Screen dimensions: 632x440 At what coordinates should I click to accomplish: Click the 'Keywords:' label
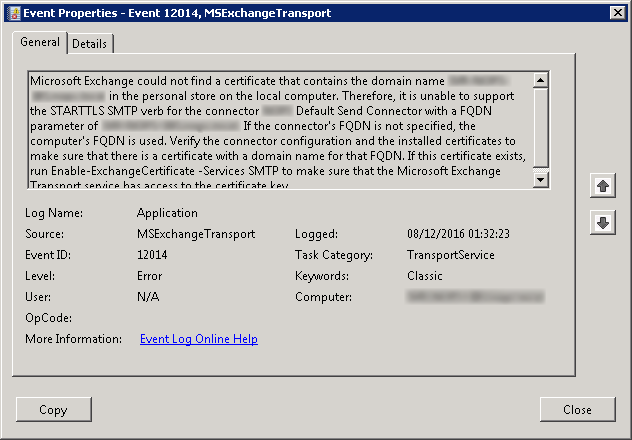click(x=322, y=276)
